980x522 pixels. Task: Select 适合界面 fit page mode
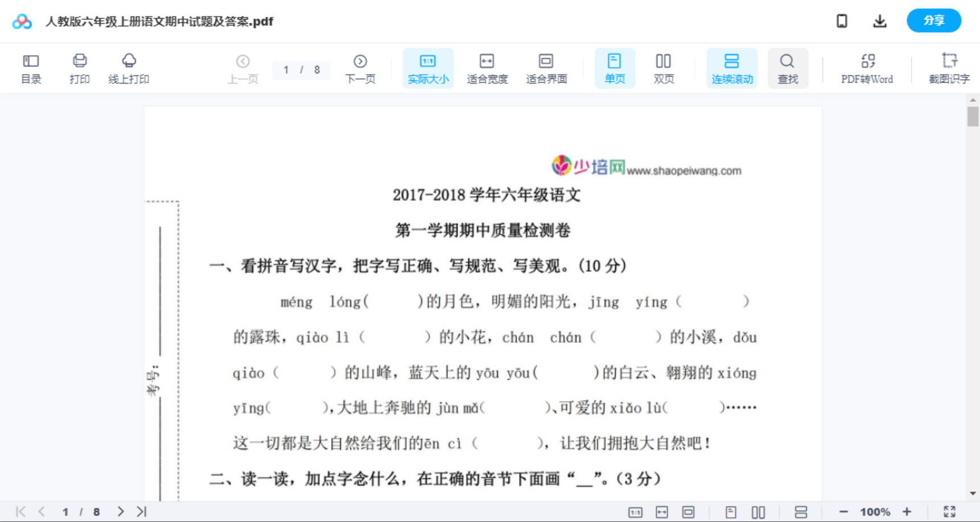click(546, 68)
